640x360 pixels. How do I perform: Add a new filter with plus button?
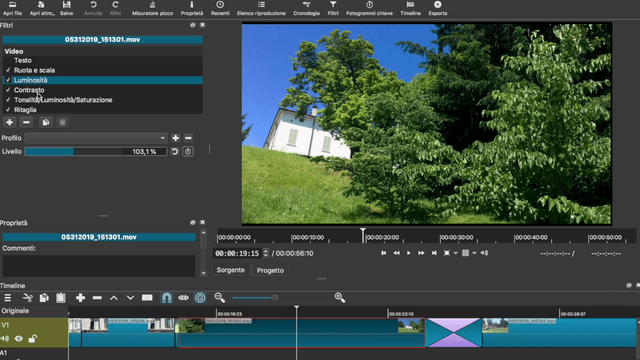(x=9, y=122)
